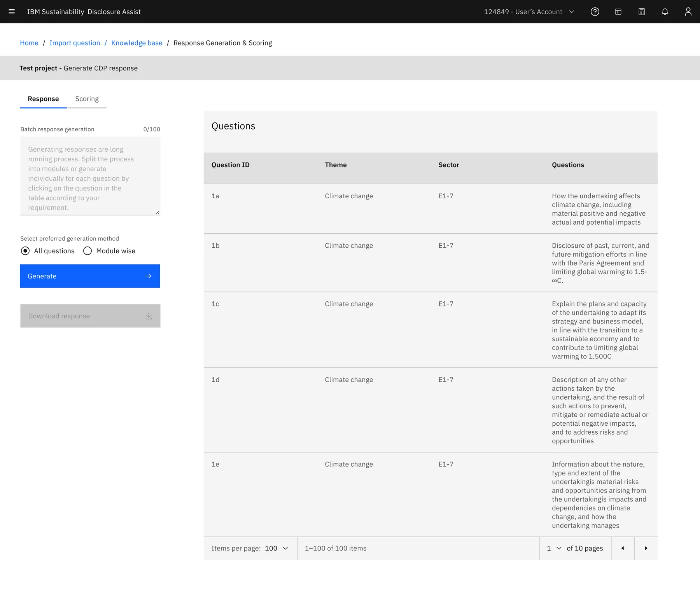Open the user profile avatar icon
Screen dimensions: 700x589
(688, 12)
